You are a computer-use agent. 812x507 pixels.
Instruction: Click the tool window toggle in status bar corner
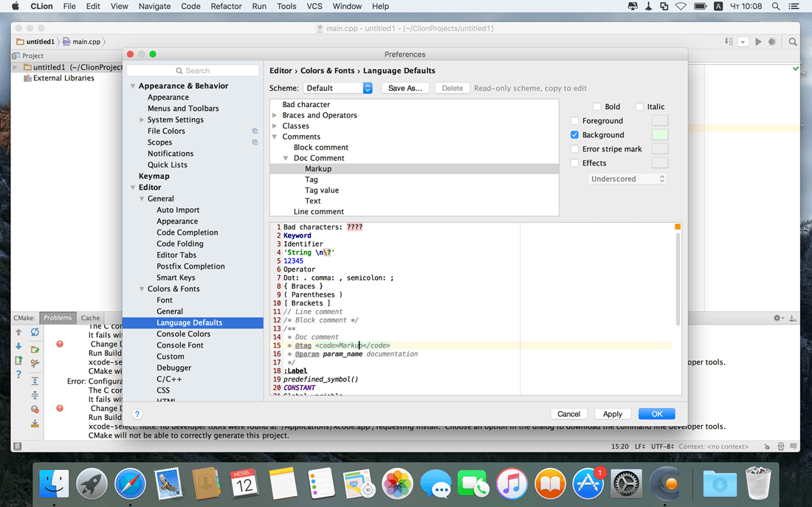click(x=17, y=446)
